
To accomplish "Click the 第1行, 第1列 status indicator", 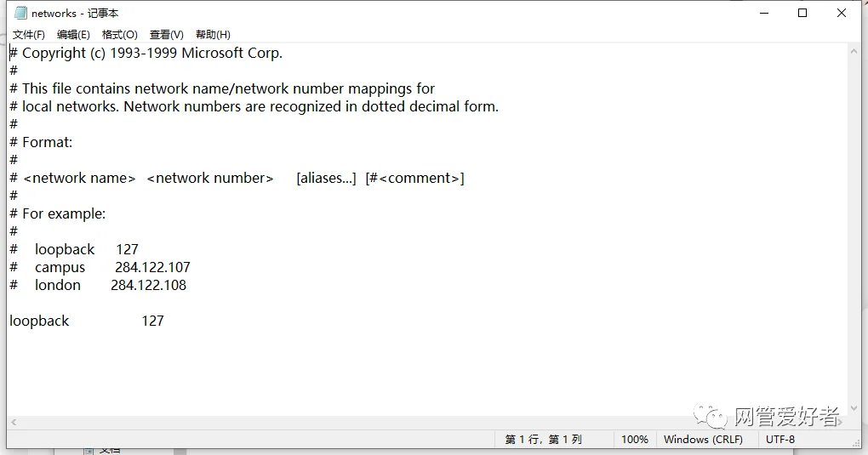I will 543,439.
